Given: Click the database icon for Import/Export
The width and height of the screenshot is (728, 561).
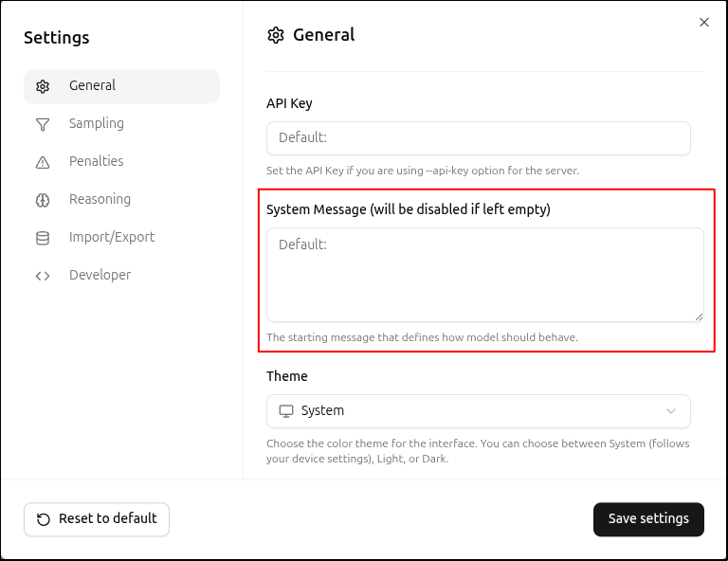Looking at the screenshot, I should (43, 238).
